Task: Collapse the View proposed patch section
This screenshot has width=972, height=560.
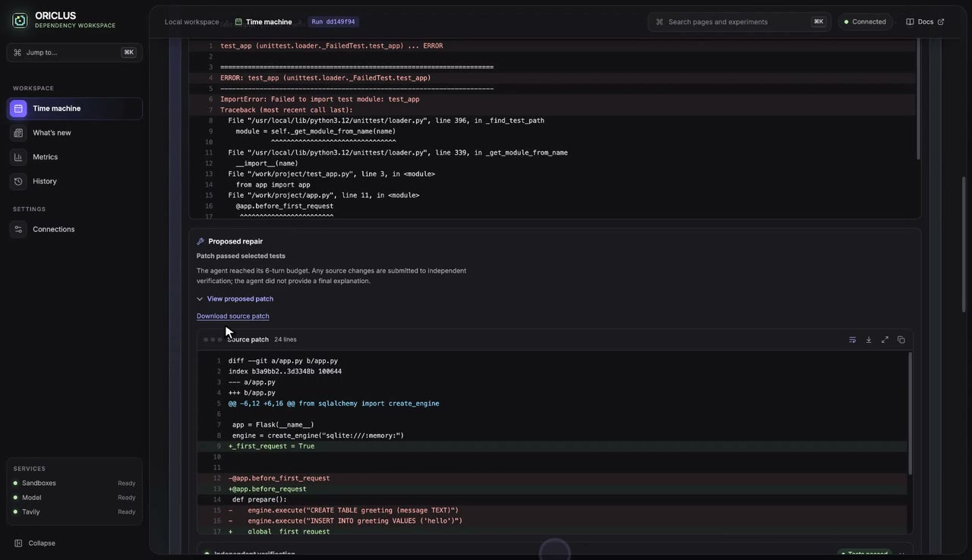Action: coord(235,299)
